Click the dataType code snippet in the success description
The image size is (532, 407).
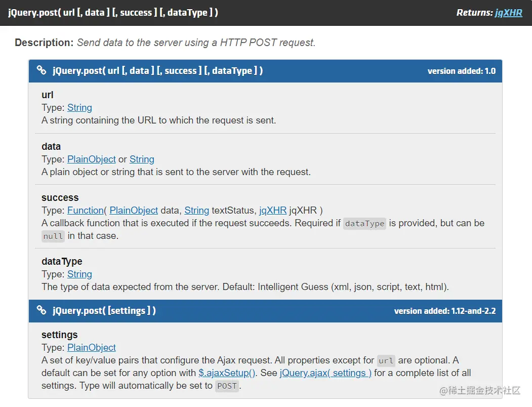coord(364,223)
